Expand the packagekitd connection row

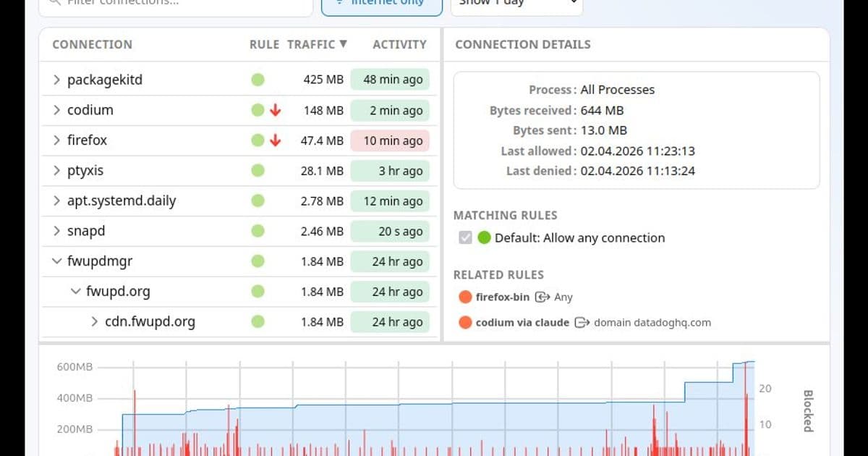[x=56, y=80]
